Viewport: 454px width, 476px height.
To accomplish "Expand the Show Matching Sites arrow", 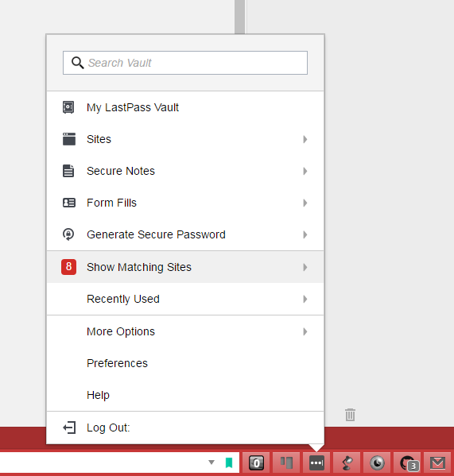I will tap(305, 267).
